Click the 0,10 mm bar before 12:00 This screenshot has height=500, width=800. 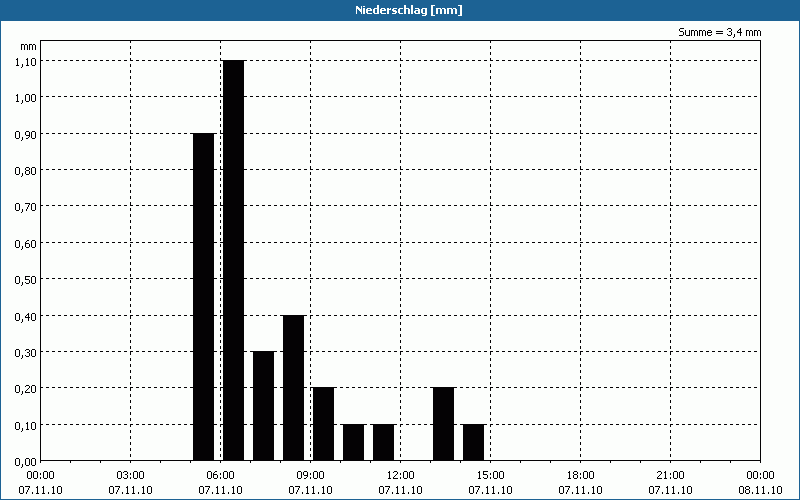(384, 443)
